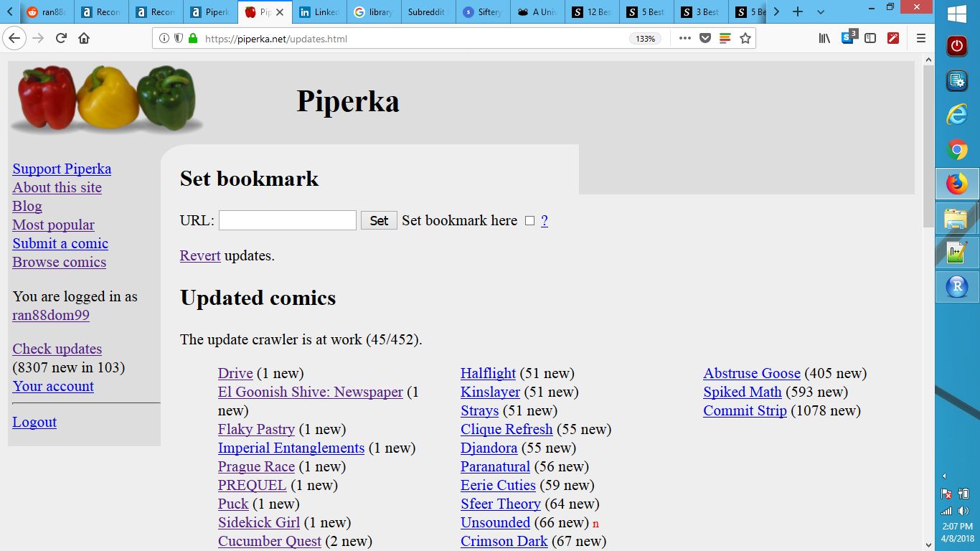
Task: Switch to the Subreddit tab
Action: (428, 11)
